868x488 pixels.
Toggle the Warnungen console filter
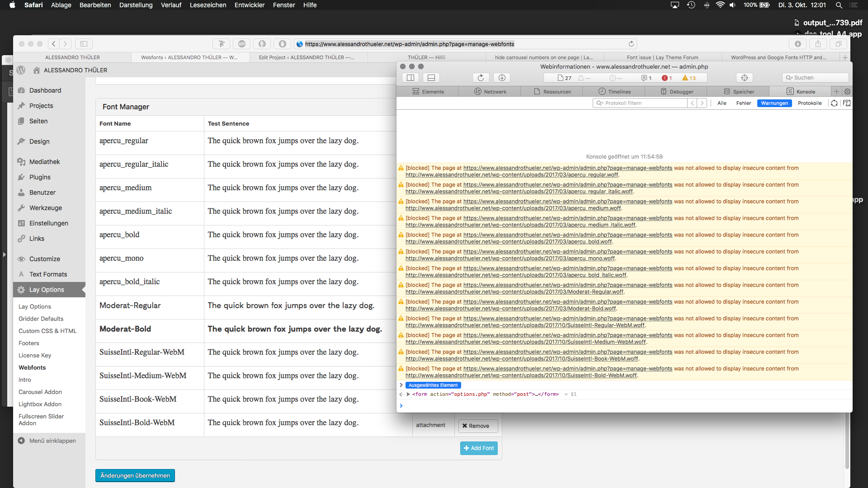click(x=774, y=103)
